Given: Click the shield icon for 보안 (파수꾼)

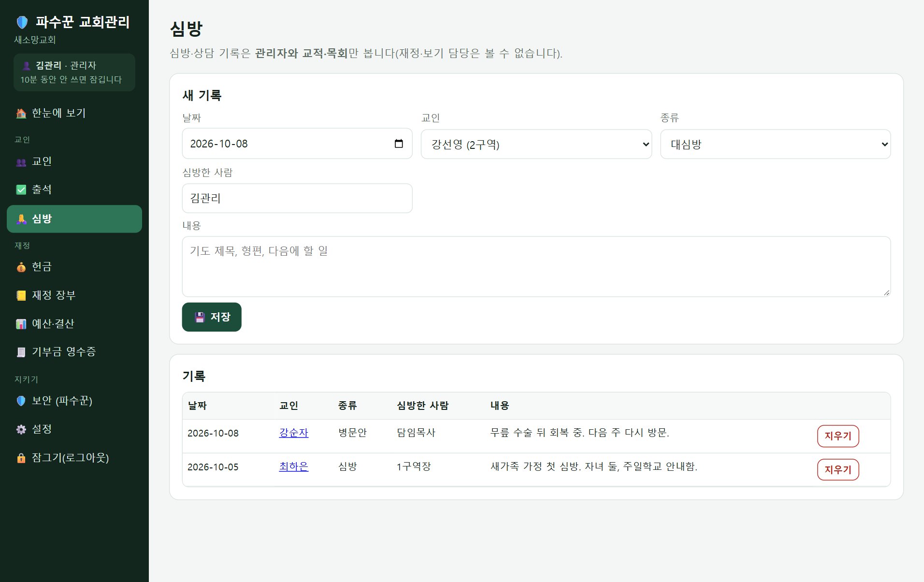Looking at the screenshot, I should coord(21,401).
